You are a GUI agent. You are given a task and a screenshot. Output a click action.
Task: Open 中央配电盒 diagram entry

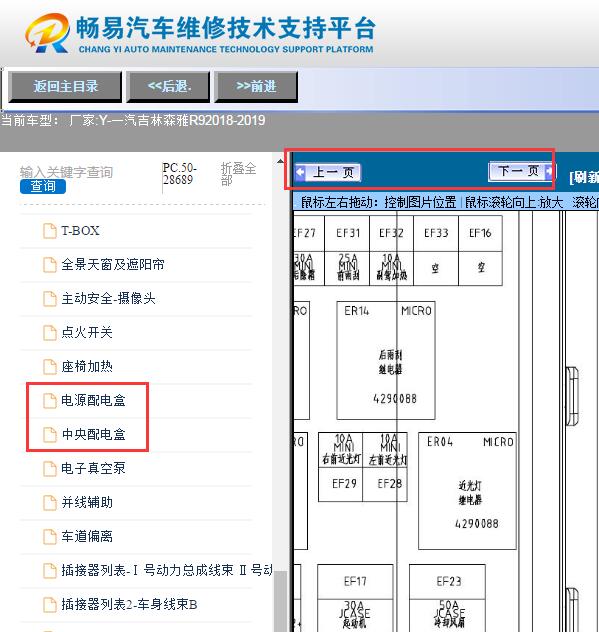click(x=93, y=434)
